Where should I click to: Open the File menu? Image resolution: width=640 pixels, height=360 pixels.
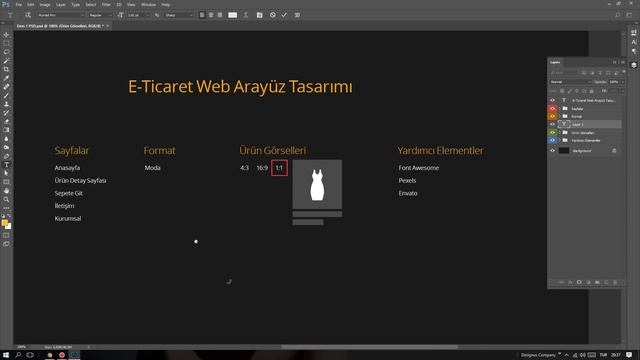18,4
